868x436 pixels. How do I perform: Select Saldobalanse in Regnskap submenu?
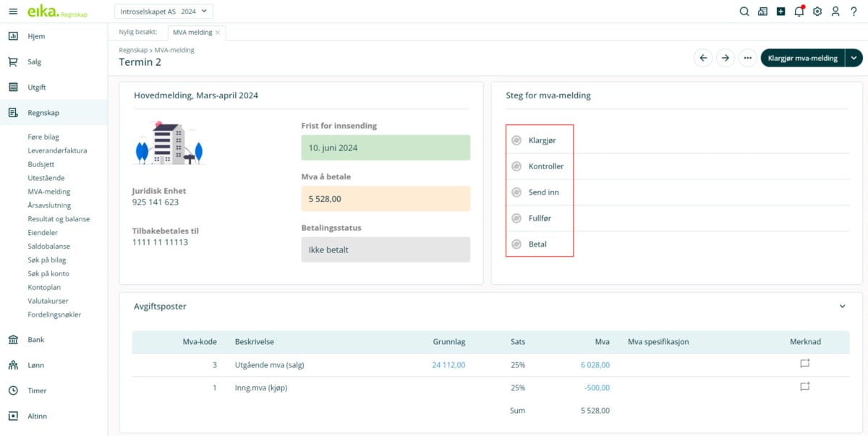pyautogui.click(x=48, y=247)
